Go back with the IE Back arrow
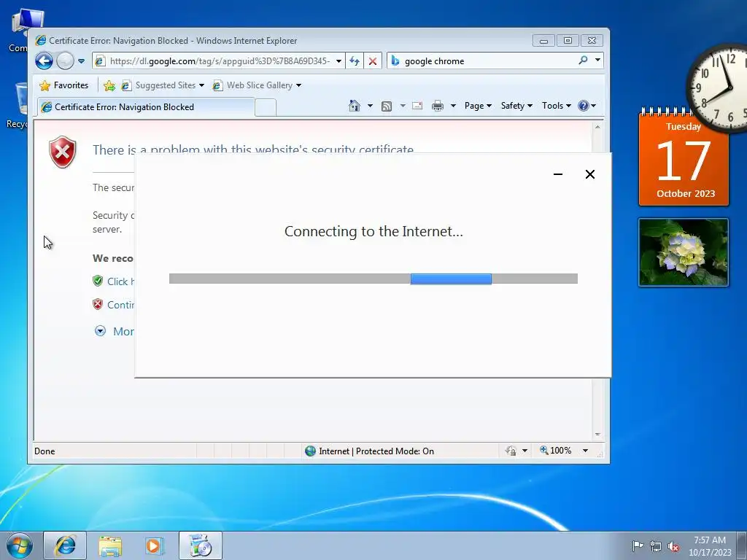The image size is (747, 560). pos(44,61)
